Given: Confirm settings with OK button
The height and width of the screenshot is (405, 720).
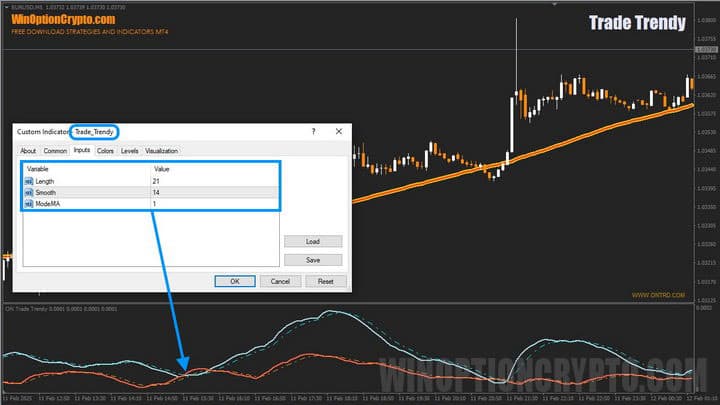Looking at the screenshot, I should tap(235, 281).
